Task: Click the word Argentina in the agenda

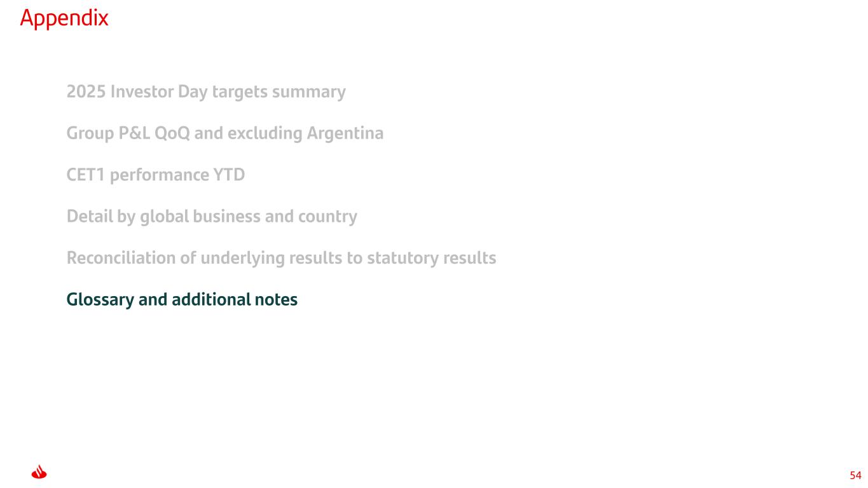Action: click(x=345, y=133)
